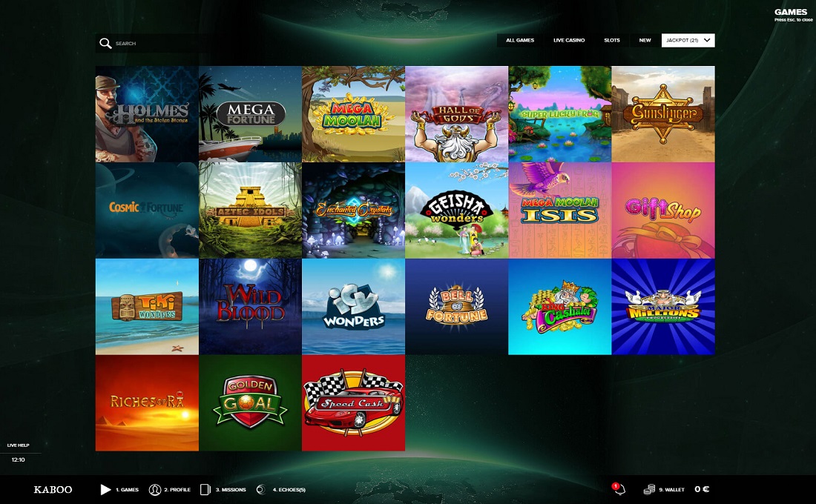Open the Riches of Ra game
The width and height of the screenshot is (816, 504).
pyautogui.click(x=148, y=402)
